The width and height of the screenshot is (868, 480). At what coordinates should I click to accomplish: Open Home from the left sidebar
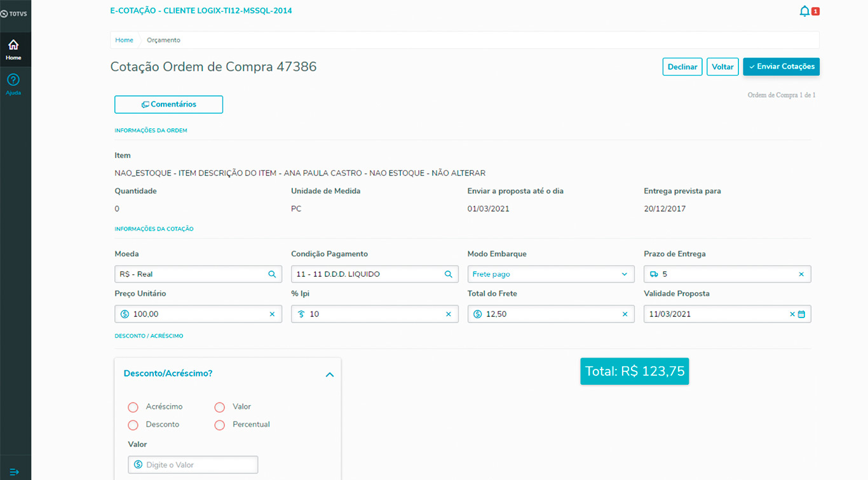click(13, 50)
